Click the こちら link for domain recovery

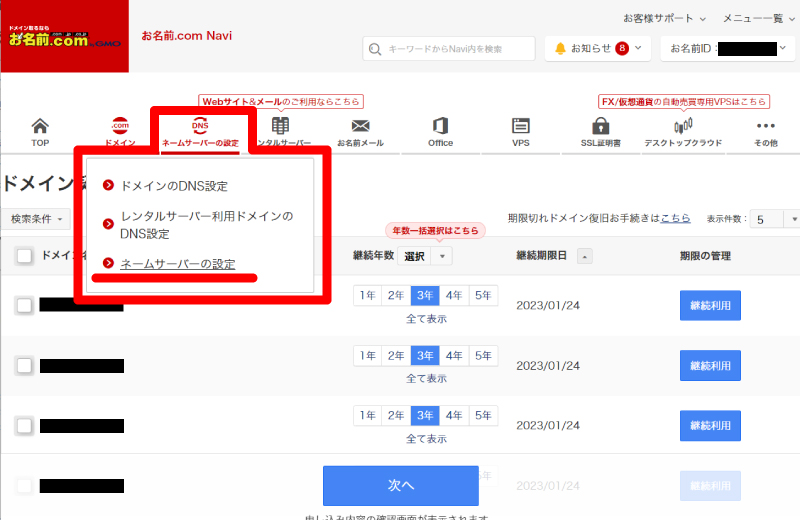(675, 218)
